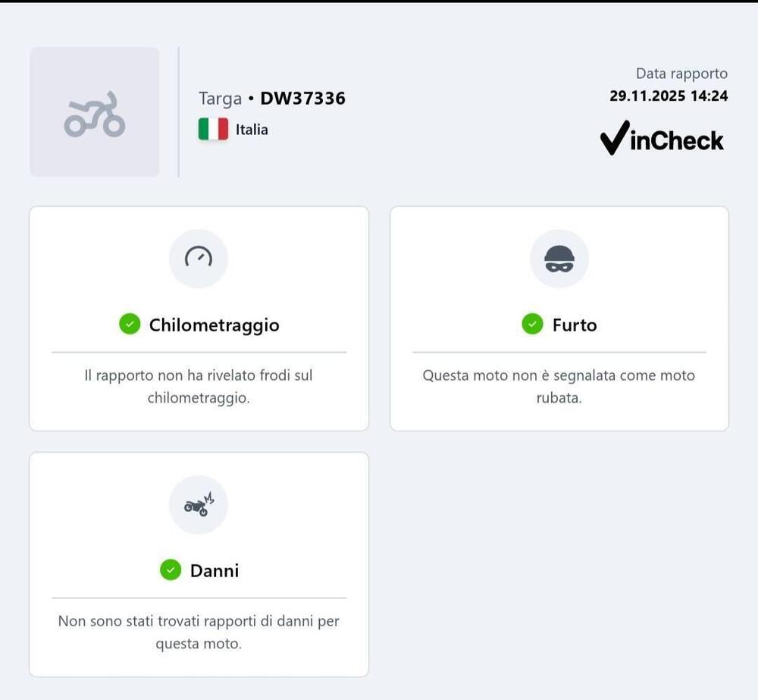758x700 pixels.
Task: Select the Furto heading
Action: [x=575, y=325]
